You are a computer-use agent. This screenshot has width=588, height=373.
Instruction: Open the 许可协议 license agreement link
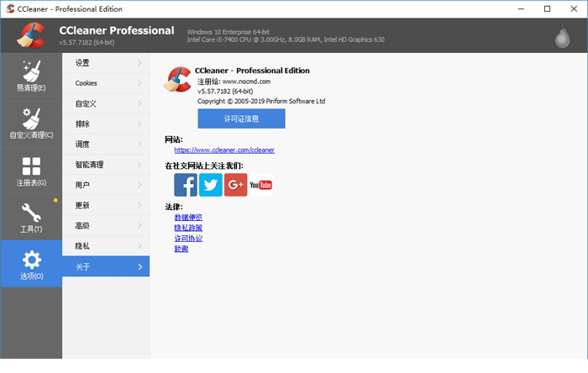click(188, 238)
